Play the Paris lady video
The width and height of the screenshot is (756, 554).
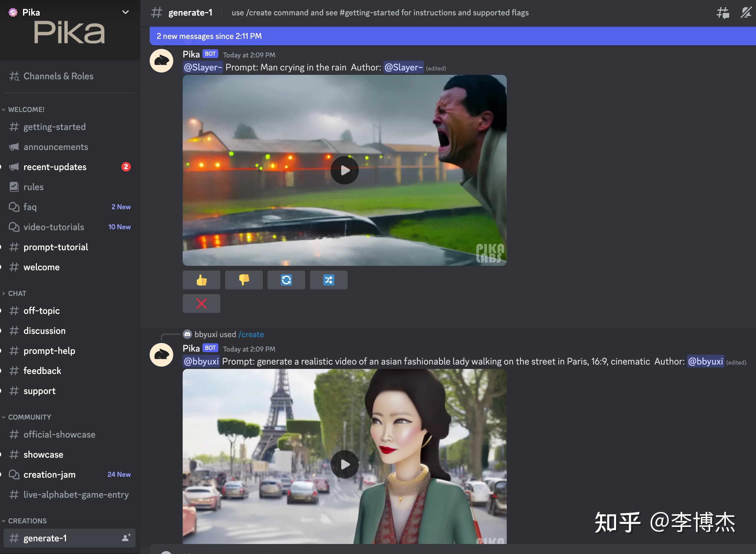tap(344, 464)
